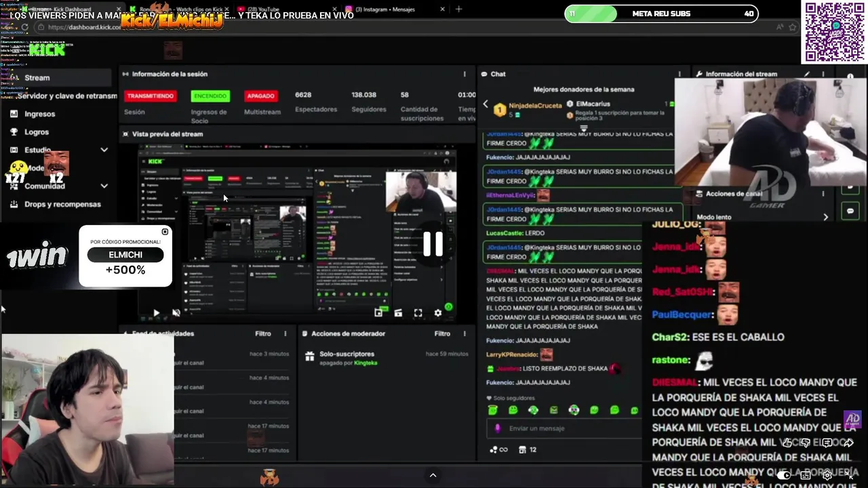Open outer video player settings gear
Screen dimensions: 868x488
(827, 476)
